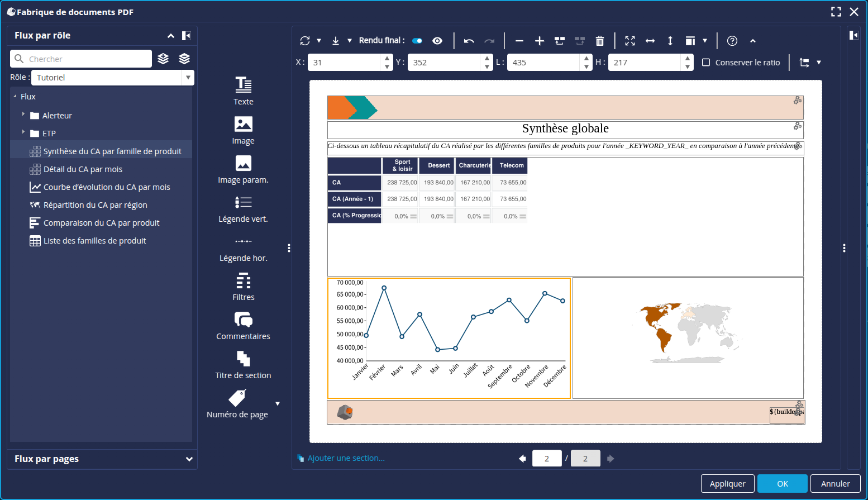868x500 pixels.
Task: Click the Ajouter une section link
Action: (x=346, y=458)
